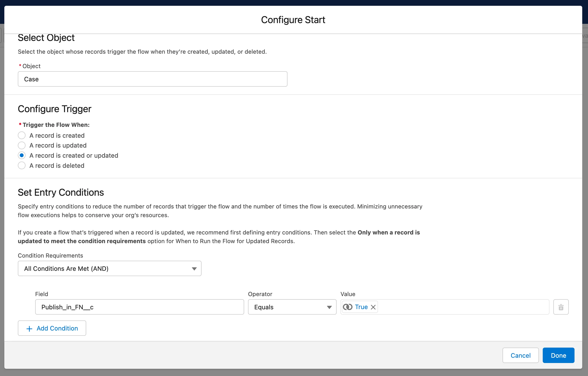This screenshot has height=376, width=588.
Task: Remove the True value using the X icon
Action: pyautogui.click(x=373, y=307)
